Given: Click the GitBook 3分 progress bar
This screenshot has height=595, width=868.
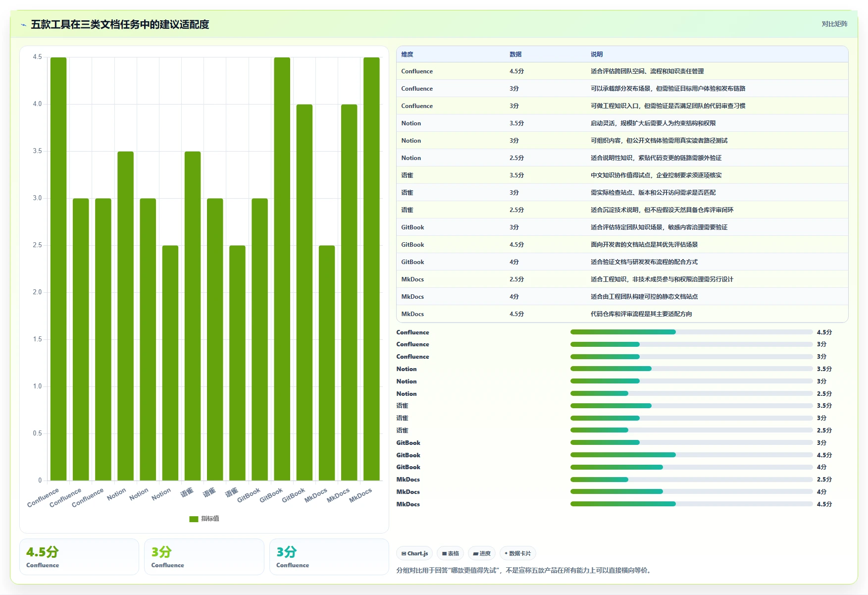Looking at the screenshot, I should pyautogui.click(x=691, y=442).
